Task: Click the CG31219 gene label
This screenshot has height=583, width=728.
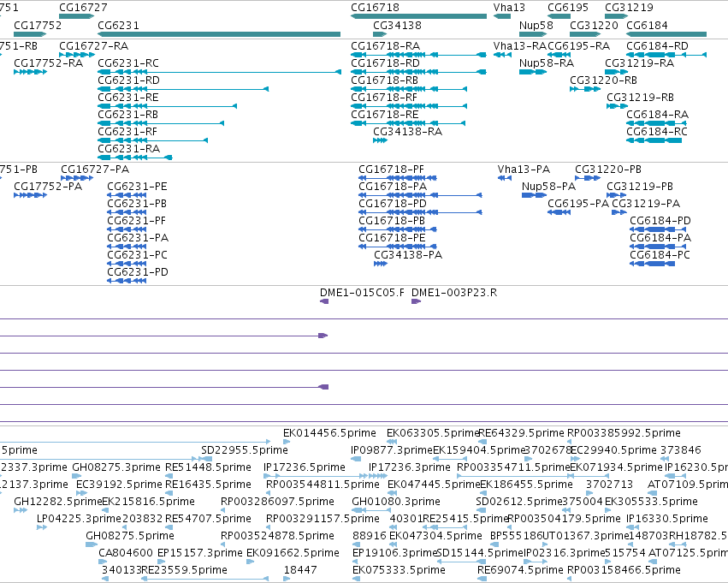Action: point(629,8)
